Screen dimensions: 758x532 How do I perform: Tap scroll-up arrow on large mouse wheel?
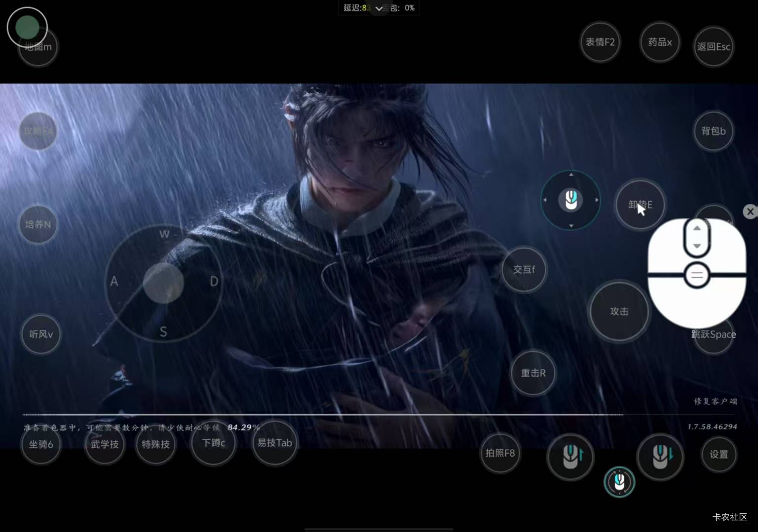[x=697, y=228]
